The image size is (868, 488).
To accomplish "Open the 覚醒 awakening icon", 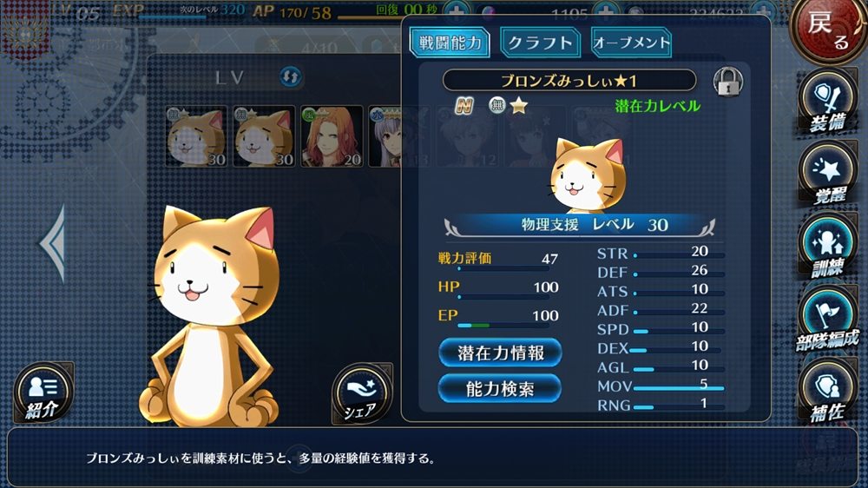I will tap(827, 175).
